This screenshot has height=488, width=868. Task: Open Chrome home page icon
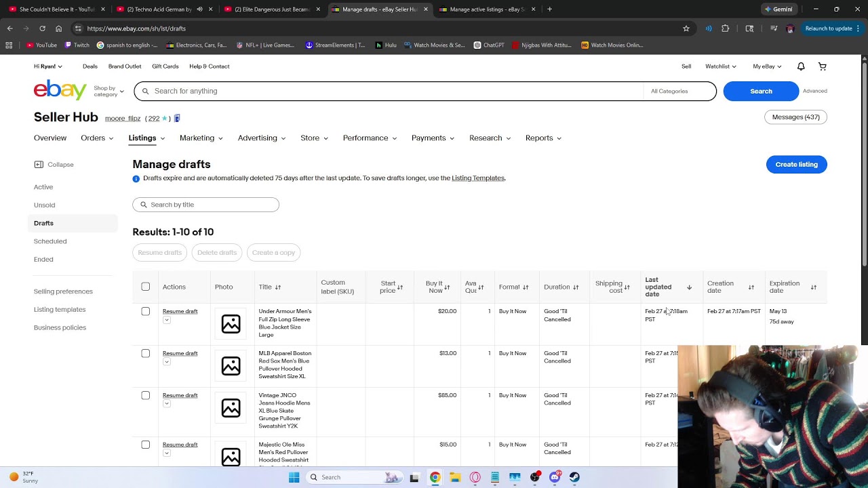click(58, 28)
